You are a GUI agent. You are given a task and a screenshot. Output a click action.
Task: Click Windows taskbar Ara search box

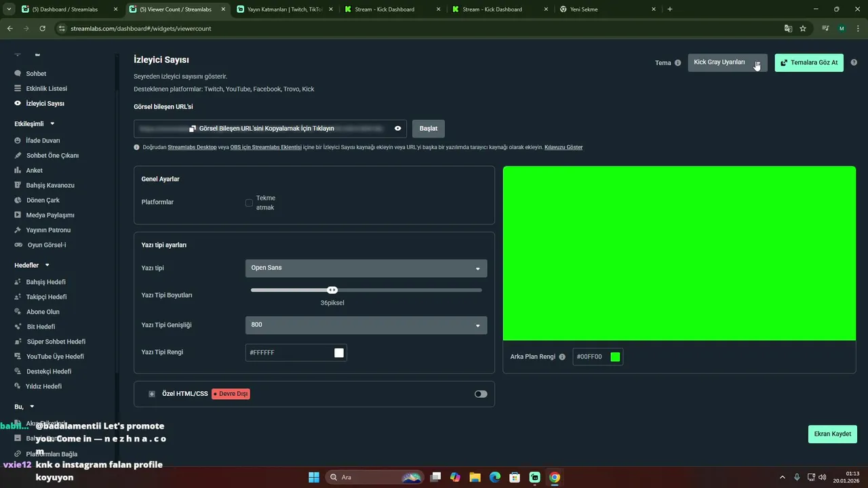pyautogui.click(x=375, y=477)
